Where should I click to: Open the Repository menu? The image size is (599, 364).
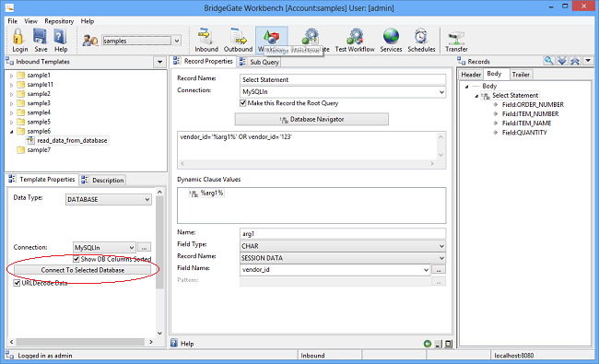pyautogui.click(x=59, y=21)
